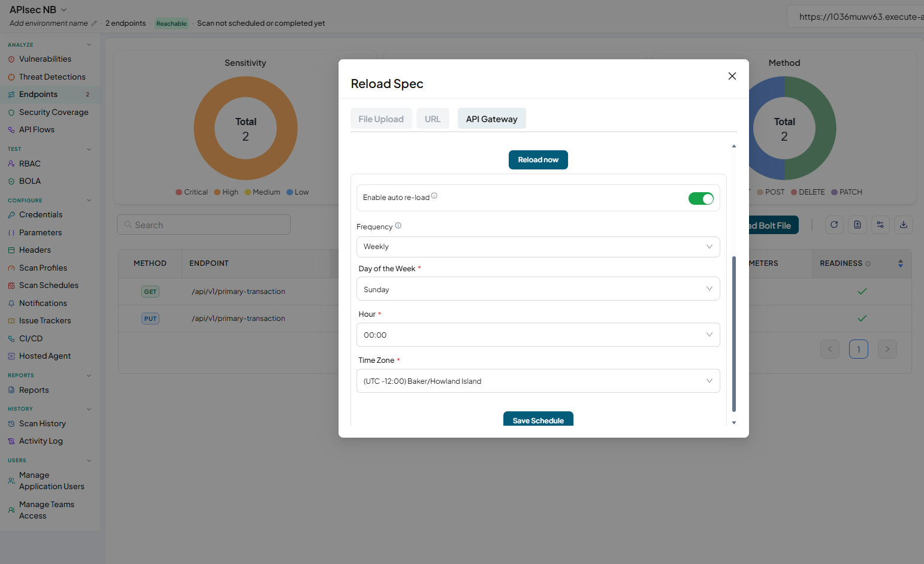Screen dimensions: 924x564
Task: Click the info icon beside Enable auto re-load
Action: [x=434, y=196]
